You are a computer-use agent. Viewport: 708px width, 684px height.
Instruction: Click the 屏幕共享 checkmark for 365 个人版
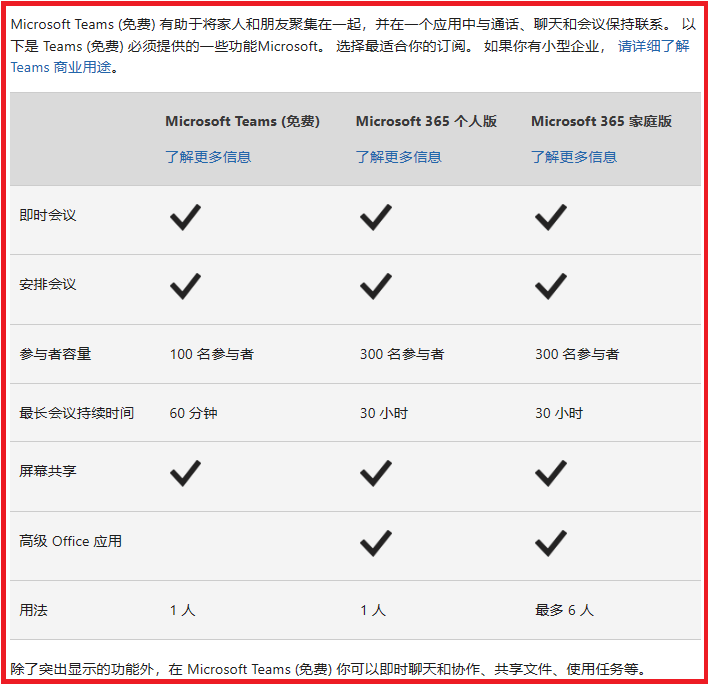(x=376, y=473)
